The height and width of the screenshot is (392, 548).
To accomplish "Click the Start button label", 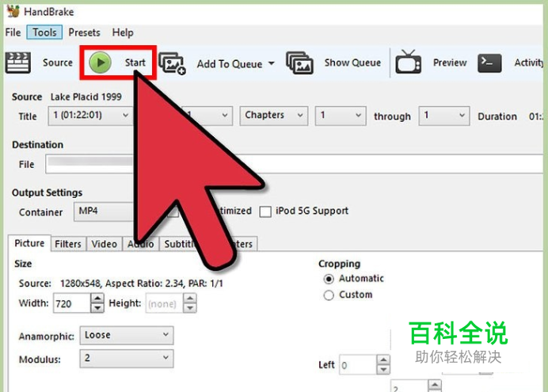I will coord(135,63).
